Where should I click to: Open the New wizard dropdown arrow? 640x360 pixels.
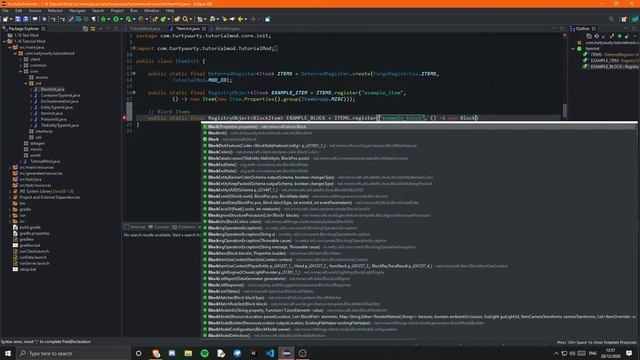click(x=11, y=19)
